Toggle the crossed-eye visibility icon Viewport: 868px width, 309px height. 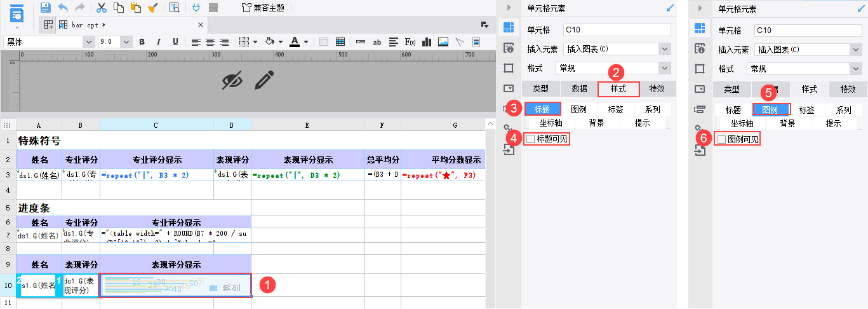click(x=232, y=80)
